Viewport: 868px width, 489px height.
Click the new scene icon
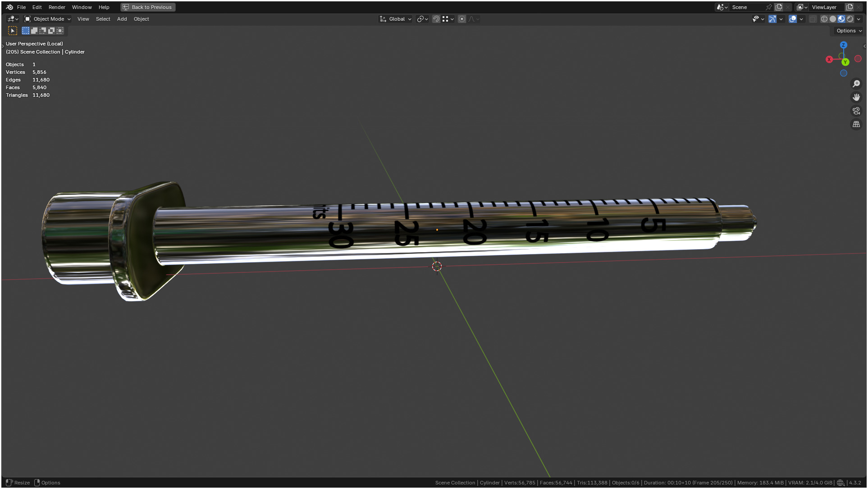pyautogui.click(x=779, y=7)
